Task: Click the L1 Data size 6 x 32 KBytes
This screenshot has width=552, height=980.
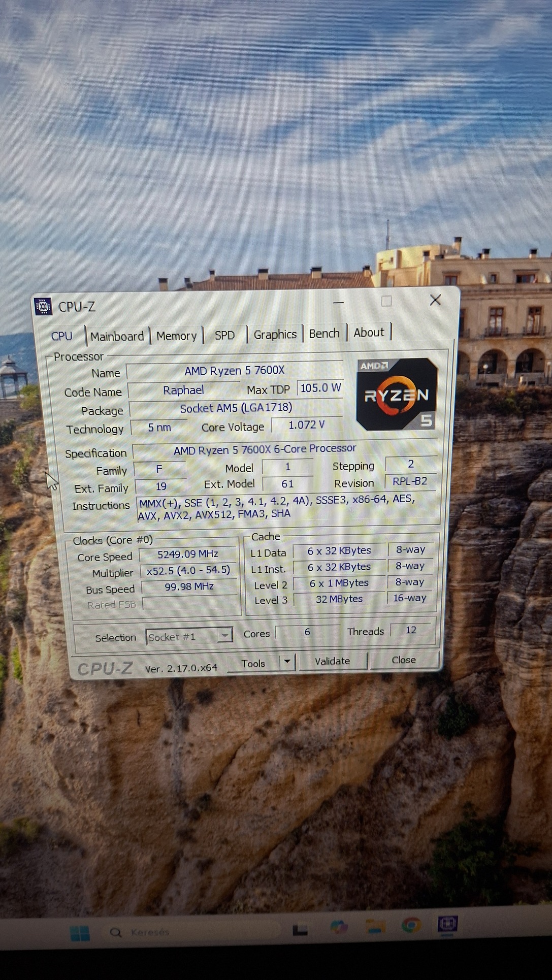Action: pos(339,551)
